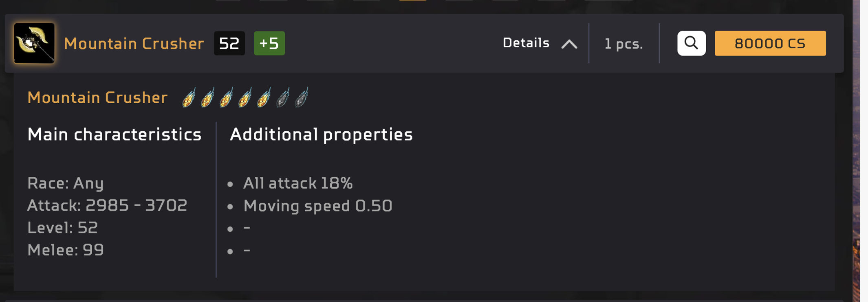
Task: Click the second gold feather icon
Action: pos(207,98)
